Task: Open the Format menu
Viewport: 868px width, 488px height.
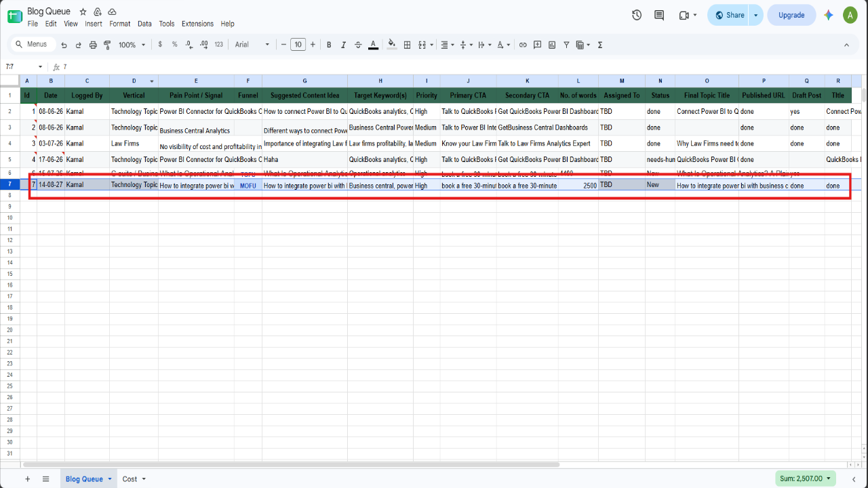Action: point(120,24)
